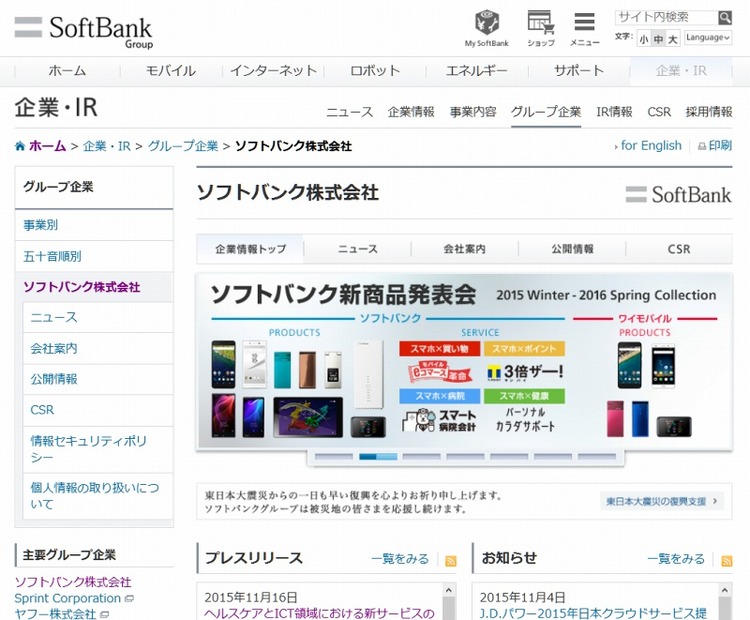Image resolution: width=750 pixels, height=620 pixels.
Task: Open My SoftBank icon
Action: pos(486,28)
